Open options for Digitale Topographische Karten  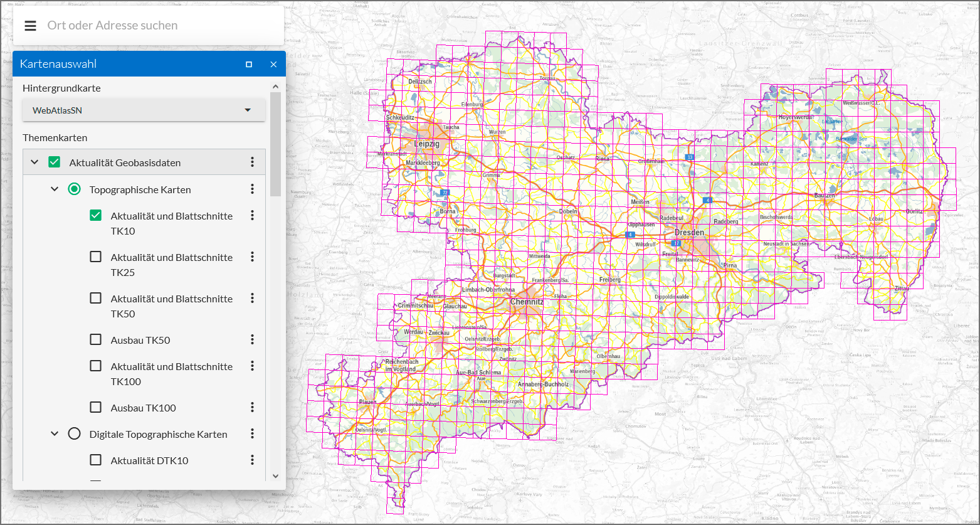point(252,433)
